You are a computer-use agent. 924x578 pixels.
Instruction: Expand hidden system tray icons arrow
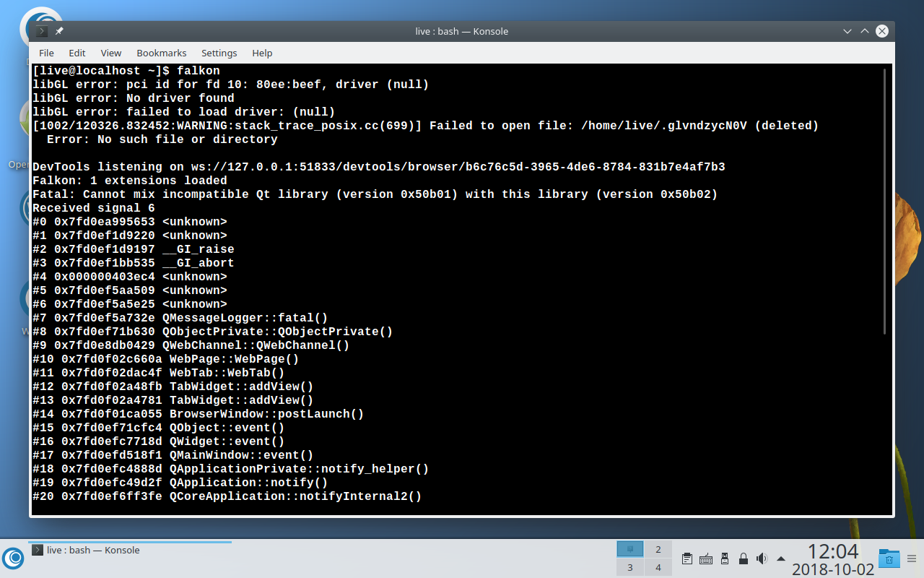[x=781, y=558]
